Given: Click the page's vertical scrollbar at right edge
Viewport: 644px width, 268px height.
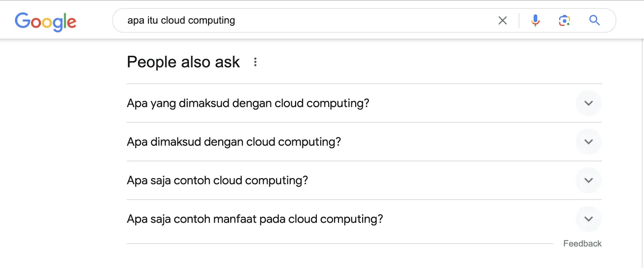Looking at the screenshot, I should coord(642,153).
